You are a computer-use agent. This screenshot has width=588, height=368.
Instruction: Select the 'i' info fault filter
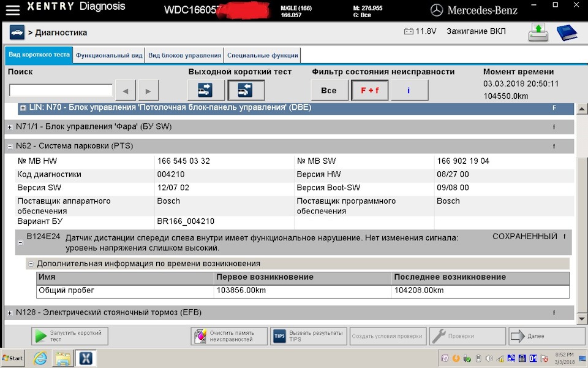(410, 91)
